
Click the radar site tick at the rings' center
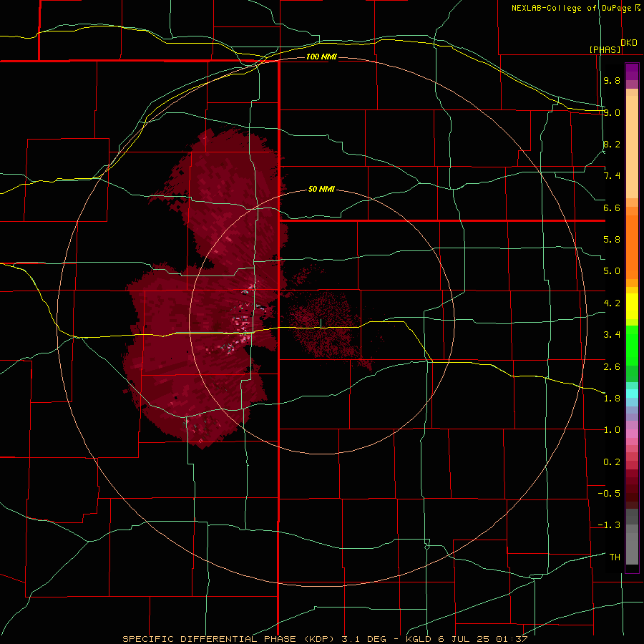(x=321, y=323)
